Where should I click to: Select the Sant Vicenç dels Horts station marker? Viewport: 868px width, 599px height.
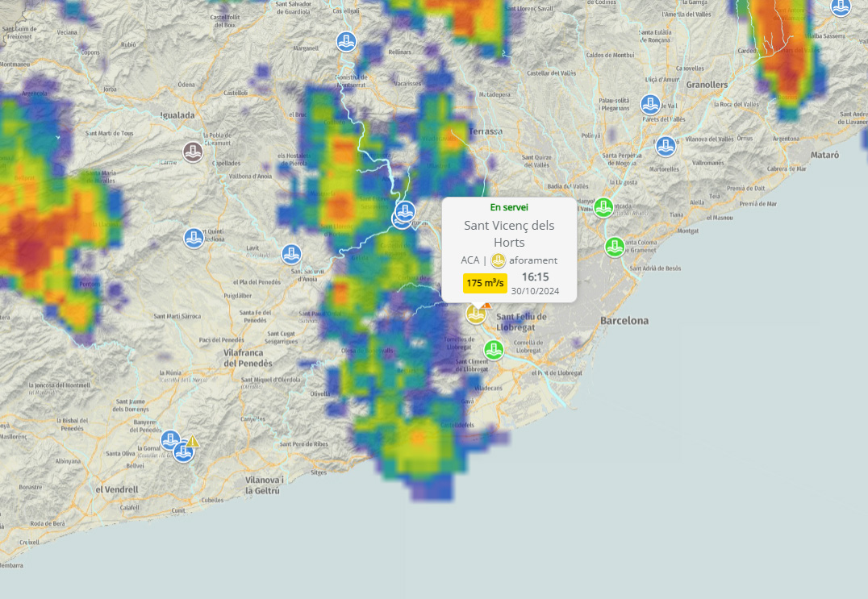[x=476, y=314]
